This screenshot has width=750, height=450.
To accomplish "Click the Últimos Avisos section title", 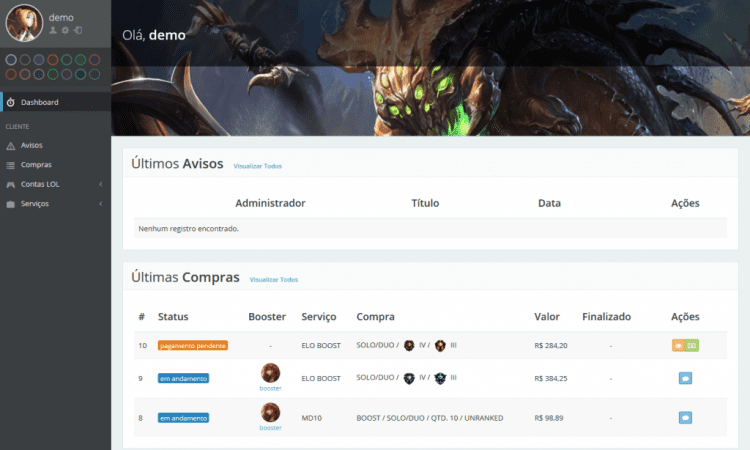I will point(177,164).
